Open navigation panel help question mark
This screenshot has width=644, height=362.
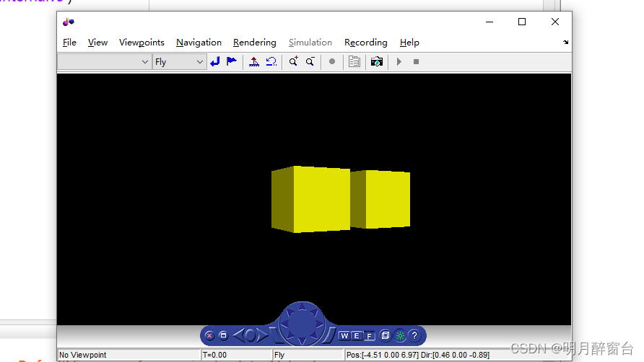[414, 336]
